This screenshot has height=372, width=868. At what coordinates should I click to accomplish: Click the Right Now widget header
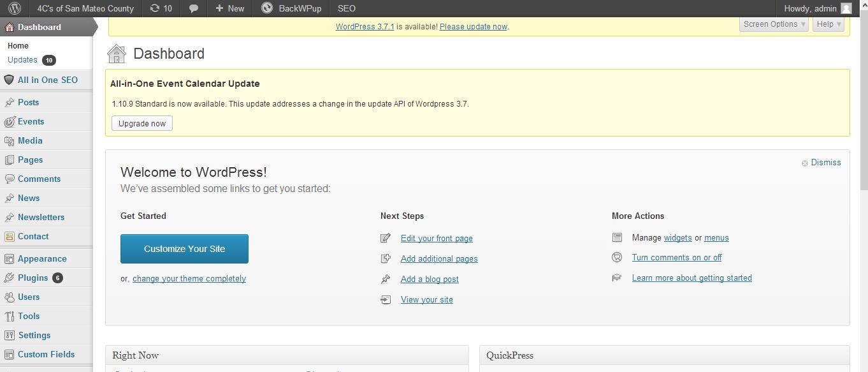[287, 355]
